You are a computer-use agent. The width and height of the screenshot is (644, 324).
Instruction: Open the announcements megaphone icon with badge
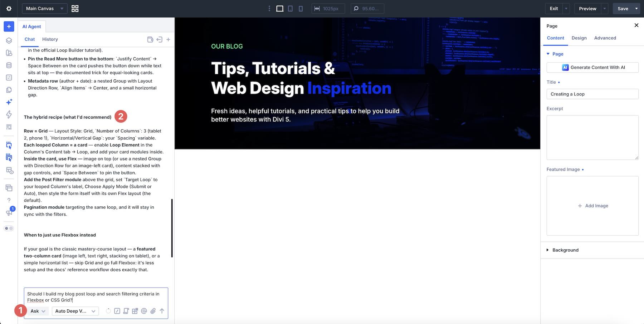9,212
